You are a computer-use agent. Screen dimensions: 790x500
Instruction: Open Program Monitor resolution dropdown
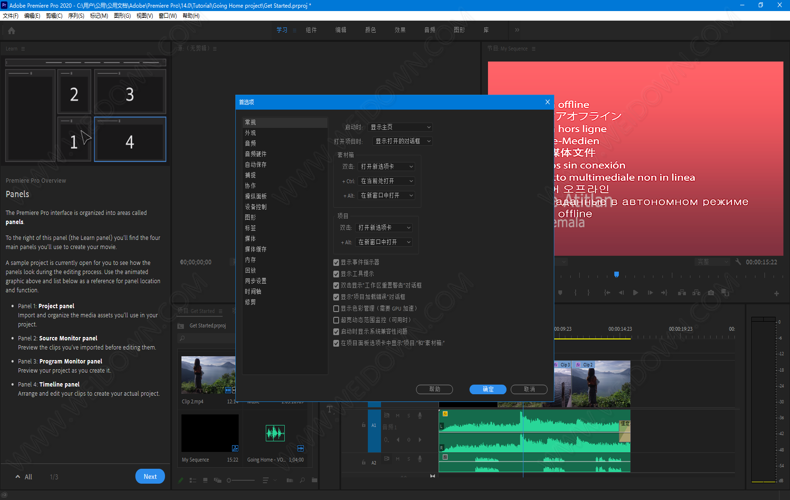[712, 262]
